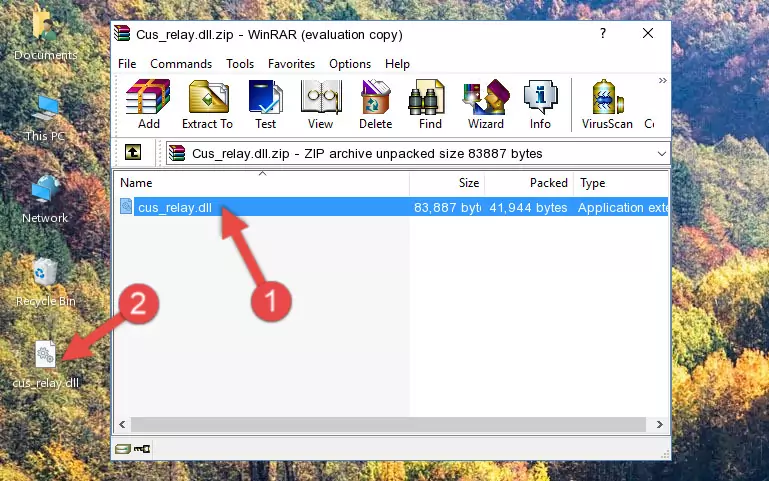Click the 41,944 bytes packed value
769x481 pixels.
[x=528, y=207]
